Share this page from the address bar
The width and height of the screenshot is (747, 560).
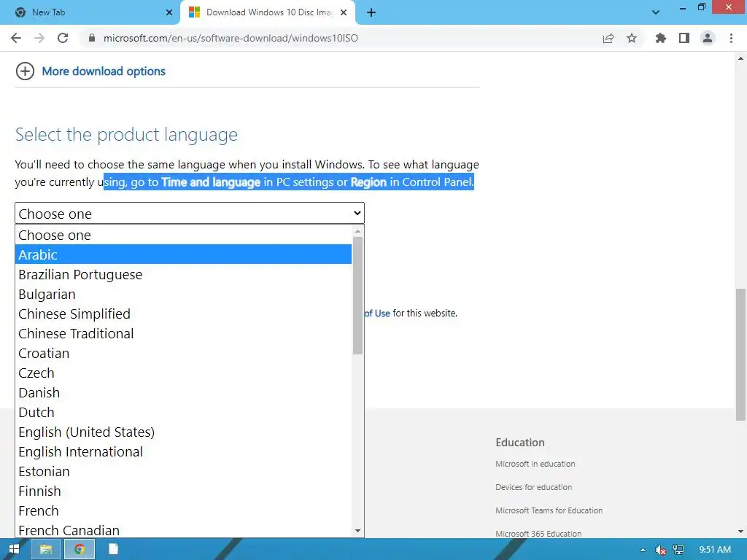[x=608, y=38]
